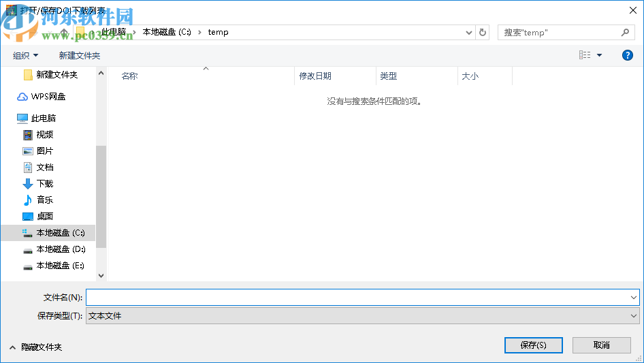Screen dimensions: 644x363
Task: Select 此电脑 in navigation pane
Action: (43, 118)
